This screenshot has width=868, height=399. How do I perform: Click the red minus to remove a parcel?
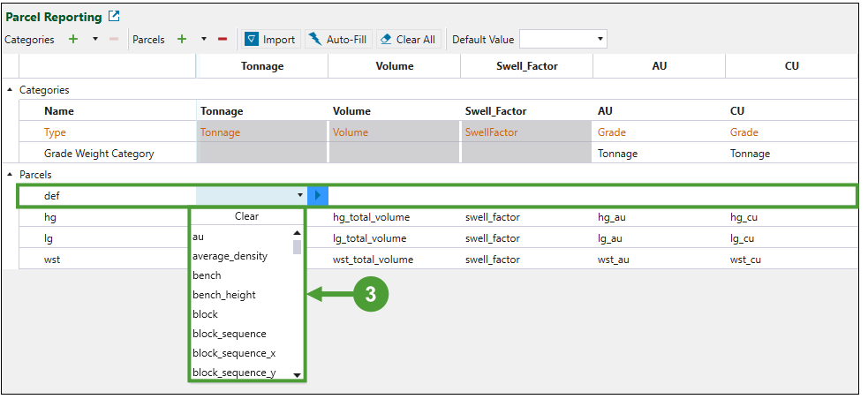click(x=222, y=39)
